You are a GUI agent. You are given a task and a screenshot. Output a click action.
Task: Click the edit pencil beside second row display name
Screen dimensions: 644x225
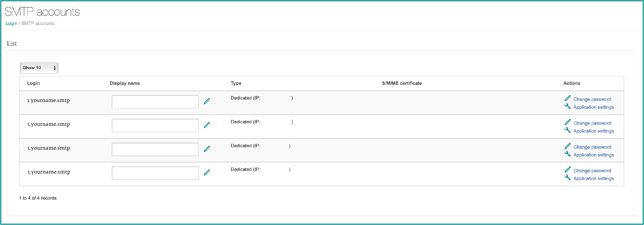pos(207,125)
